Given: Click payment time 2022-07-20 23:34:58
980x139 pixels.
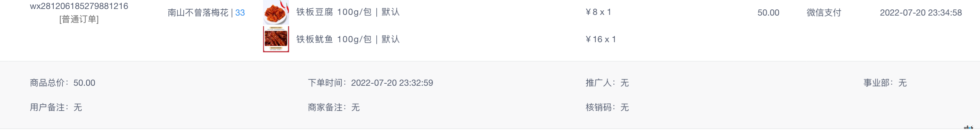Looking at the screenshot, I should (921, 12).
